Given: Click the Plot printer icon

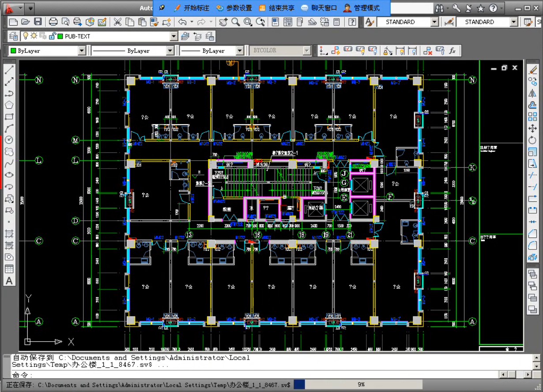Looking at the screenshot, I should [53, 22].
